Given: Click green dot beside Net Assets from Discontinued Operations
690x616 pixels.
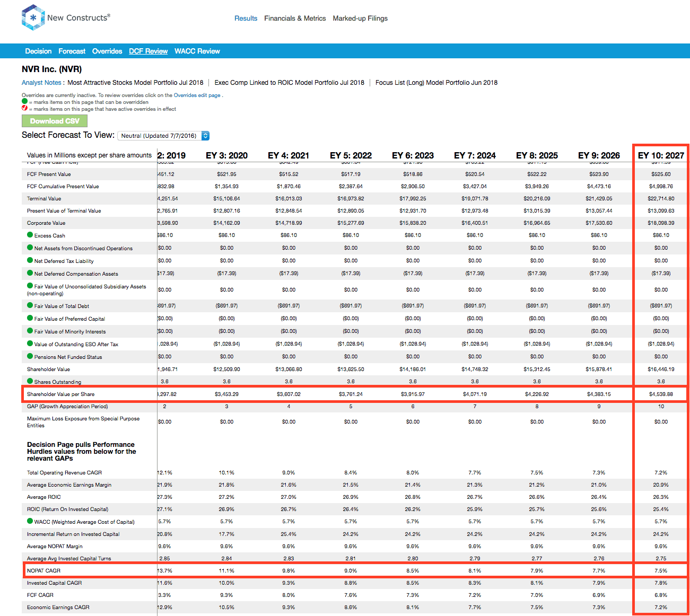Looking at the screenshot, I should (30, 248).
